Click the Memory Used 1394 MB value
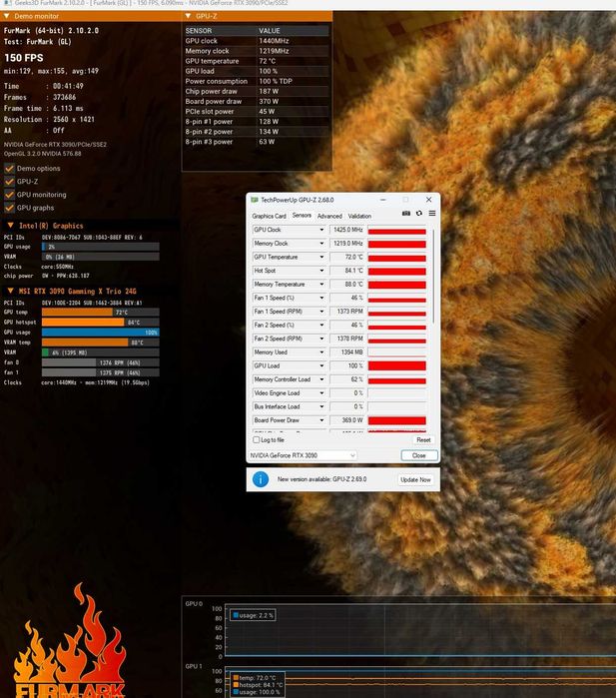The image size is (616, 698). point(347,352)
